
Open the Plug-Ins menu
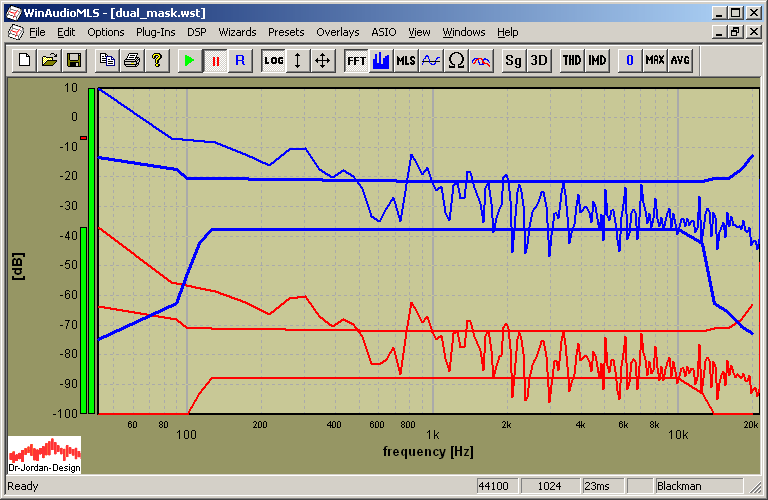[x=155, y=32]
